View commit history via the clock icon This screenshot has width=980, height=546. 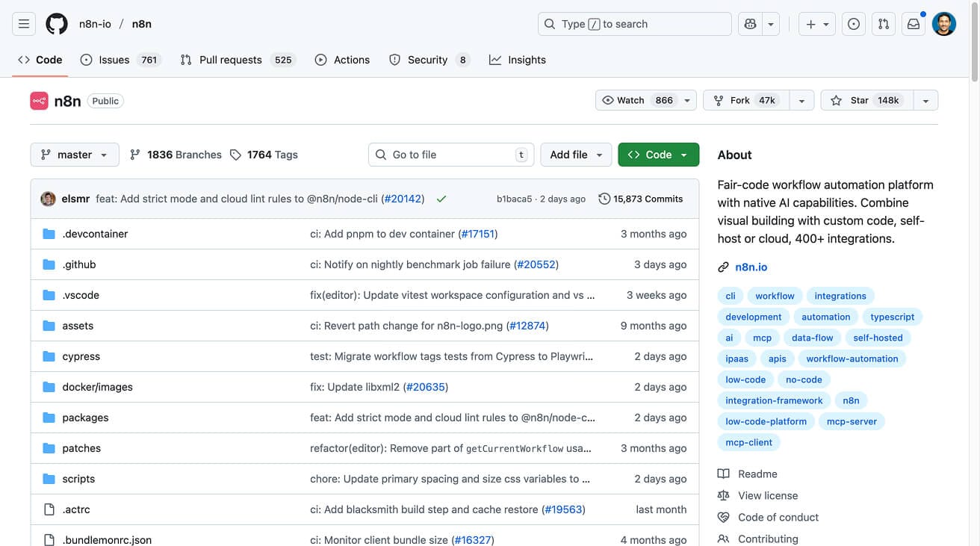[x=604, y=199]
